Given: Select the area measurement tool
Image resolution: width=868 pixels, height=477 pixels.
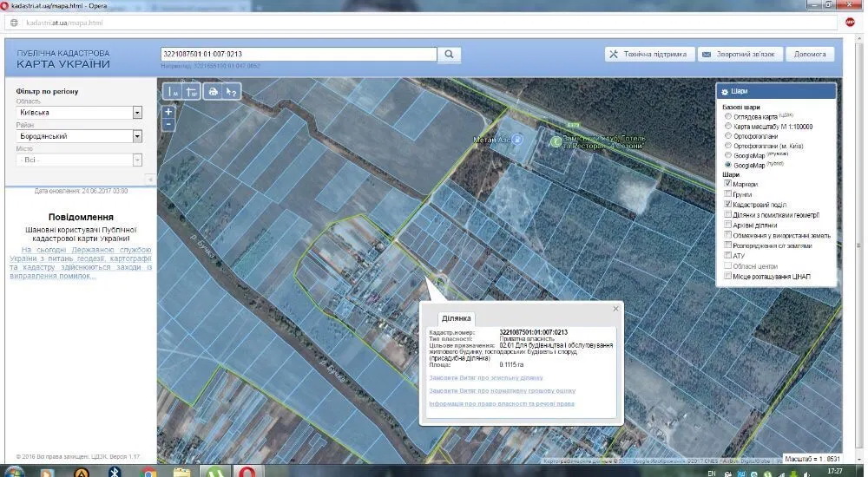Looking at the screenshot, I should point(191,91).
